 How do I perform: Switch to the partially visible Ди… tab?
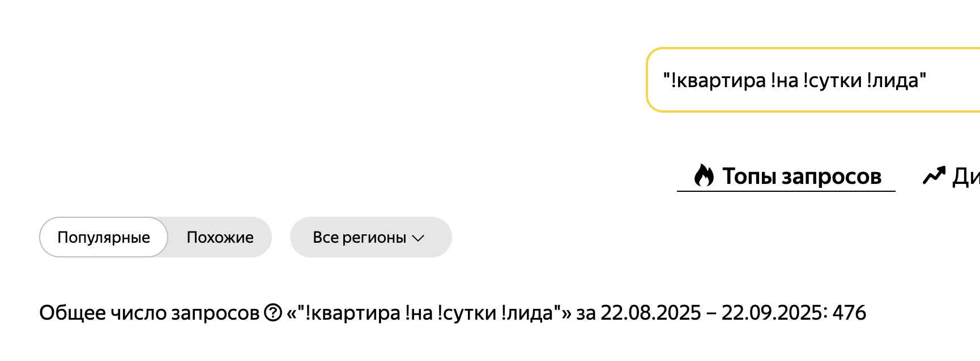[x=966, y=176]
